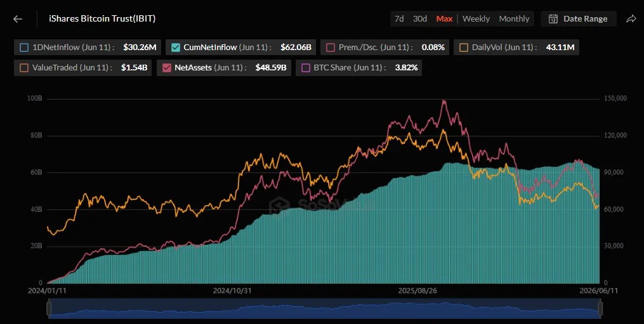Open the Date Range picker
This screenshot has height=324, width=644.
[x=578, y=19]
